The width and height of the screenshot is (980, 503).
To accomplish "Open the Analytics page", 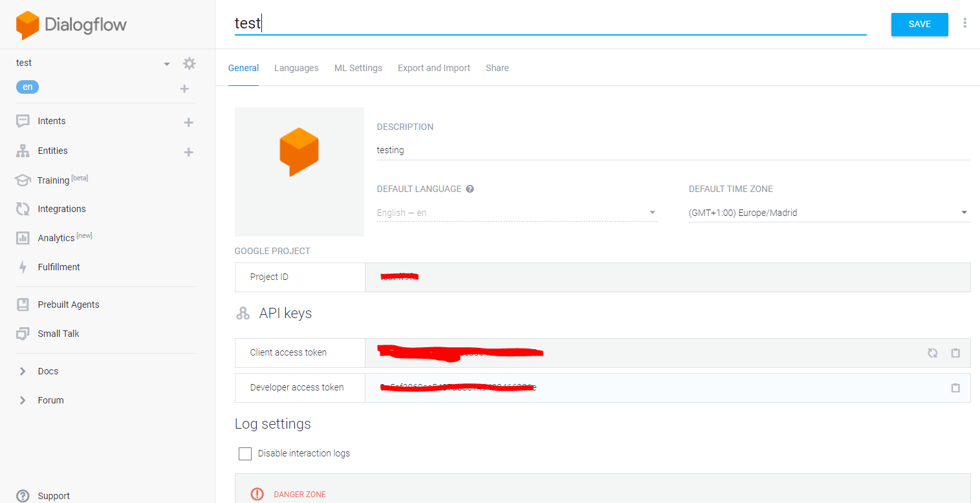I will (65, 237).
